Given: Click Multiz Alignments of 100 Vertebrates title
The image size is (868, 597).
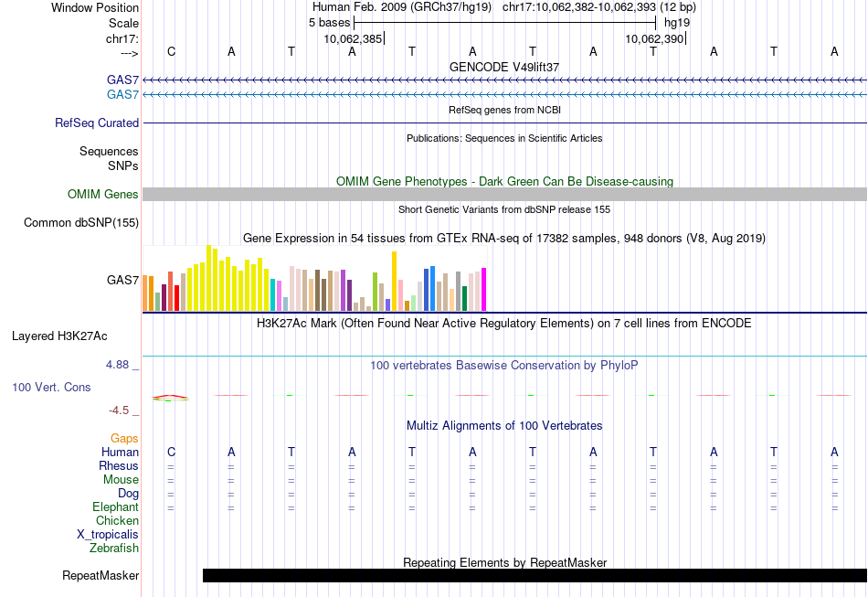Looking at the screenshot, I should pyautogui.click(x=504, y=426).
